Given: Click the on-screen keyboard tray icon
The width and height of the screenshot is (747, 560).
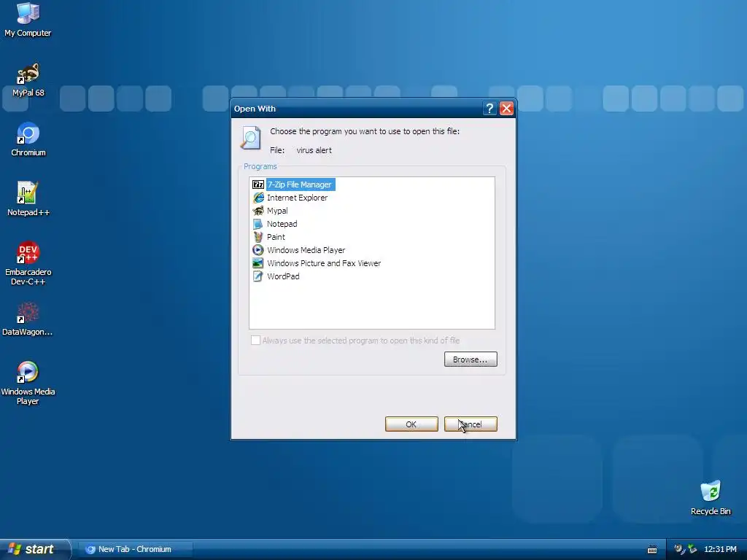Looking at the screenshot, I should 652,550.
